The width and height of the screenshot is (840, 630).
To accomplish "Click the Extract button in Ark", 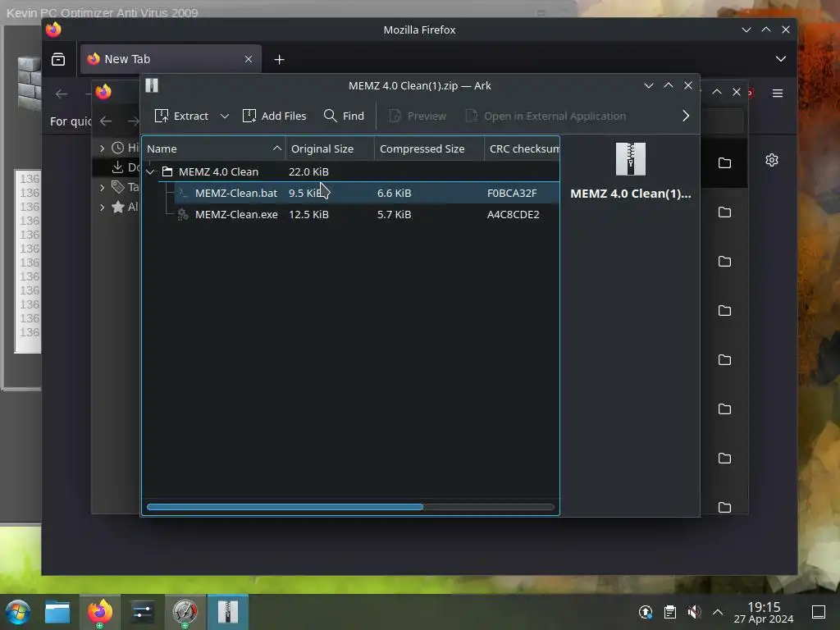I will 181,116.
